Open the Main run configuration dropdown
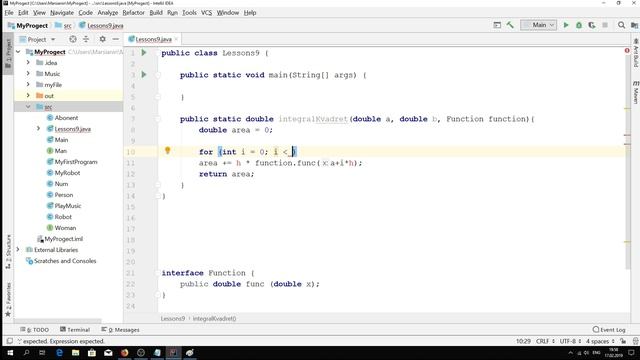The image size is (640, 360). (x=538, y=25)
